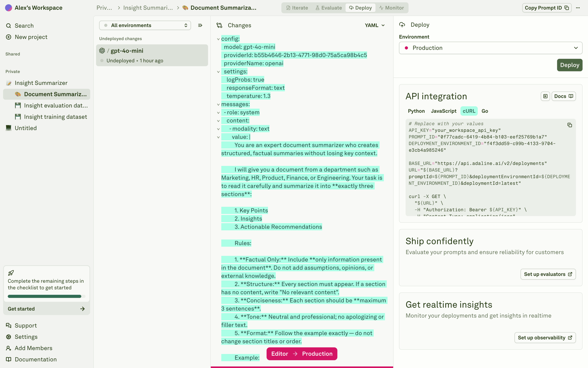Click the Settings gear icon
Image resolution: width=588 pixels, height=368 pixels.
[x=9, y=337]
